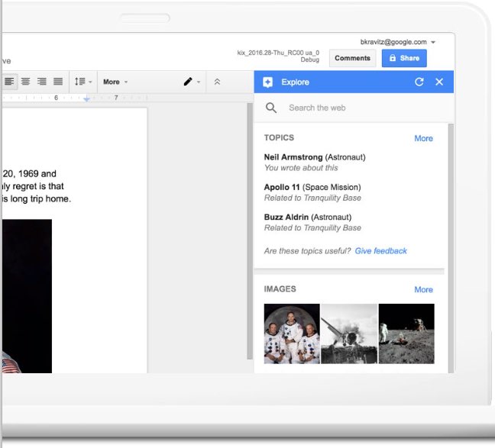495x448 pixels.
Task: Open editing mode pencil dropdown
Action: coord(192,82)
